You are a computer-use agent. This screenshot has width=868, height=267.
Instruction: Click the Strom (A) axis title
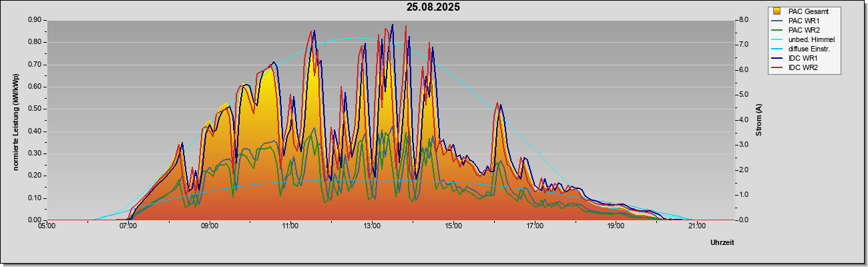pos(758,120)
